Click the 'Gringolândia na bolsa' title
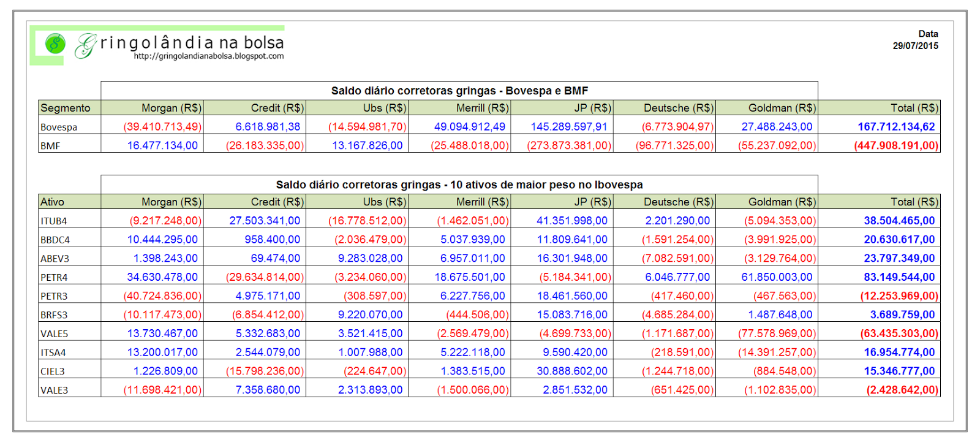This screenshot has height=442, width=980. point(180,44)
